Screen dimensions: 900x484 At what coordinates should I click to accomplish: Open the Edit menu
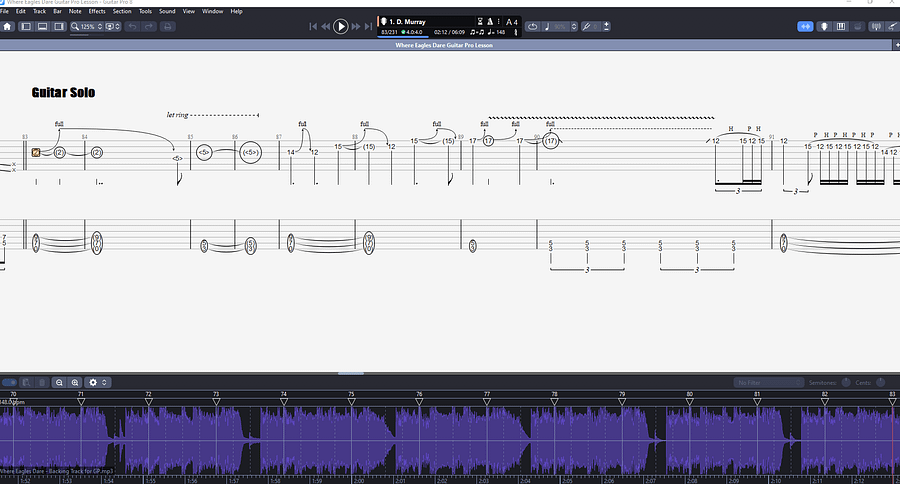pyautogui.click(x=21, y=11)
